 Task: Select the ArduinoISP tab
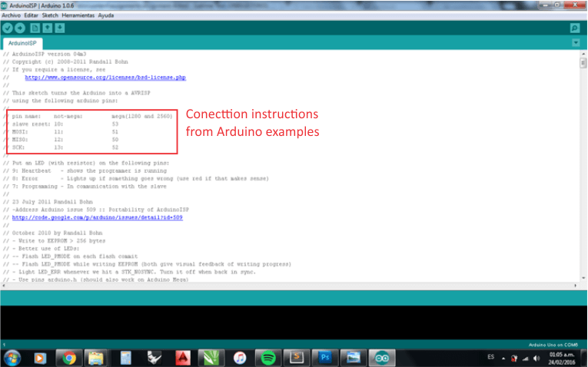[22, 43]
